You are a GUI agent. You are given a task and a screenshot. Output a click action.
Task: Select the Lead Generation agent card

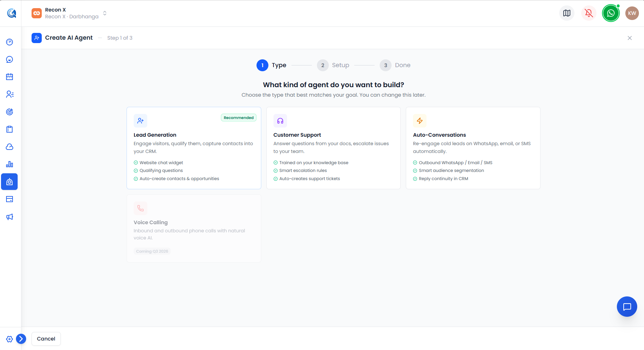[x=194, y=148]
